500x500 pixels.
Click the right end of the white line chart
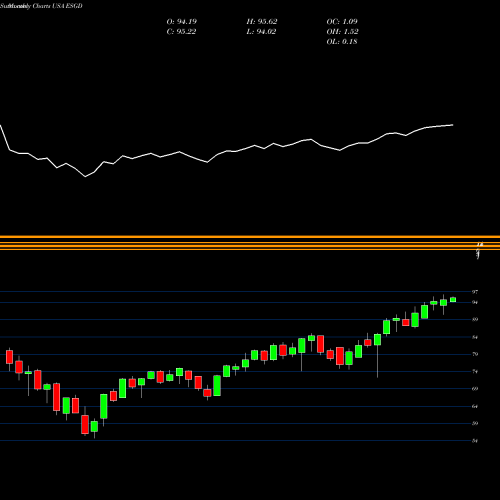[453, 125]
